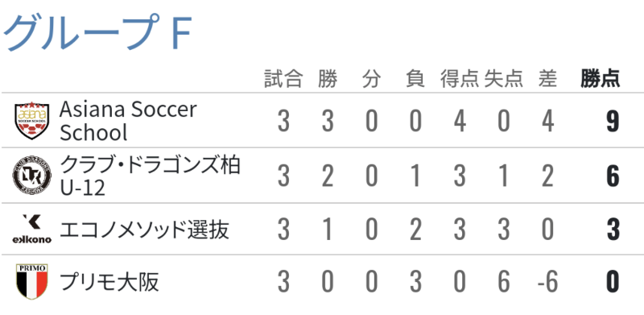This screenshot has width=644, height=315.
Task: Click the bold 勝点 column header
Action: pos(600,78)
